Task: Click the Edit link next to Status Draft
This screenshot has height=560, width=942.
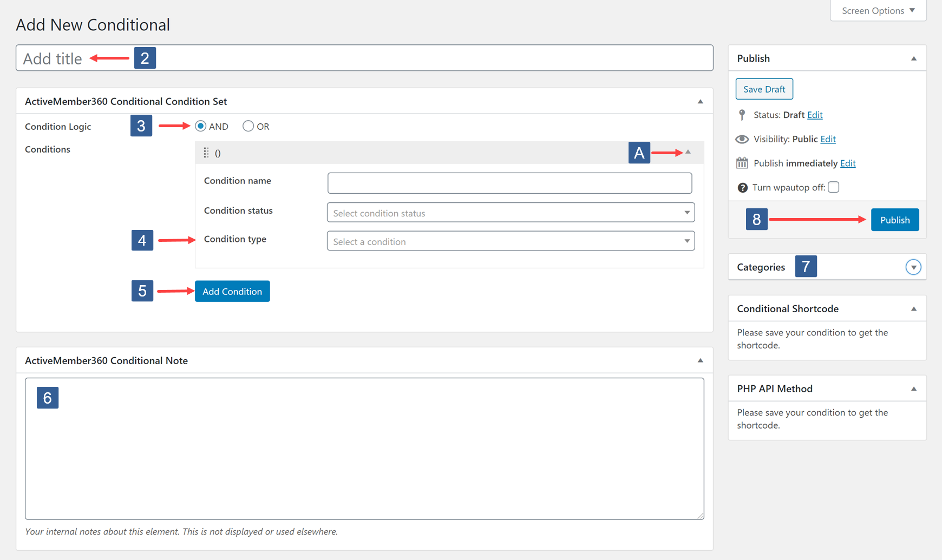Action: [814, 115]
